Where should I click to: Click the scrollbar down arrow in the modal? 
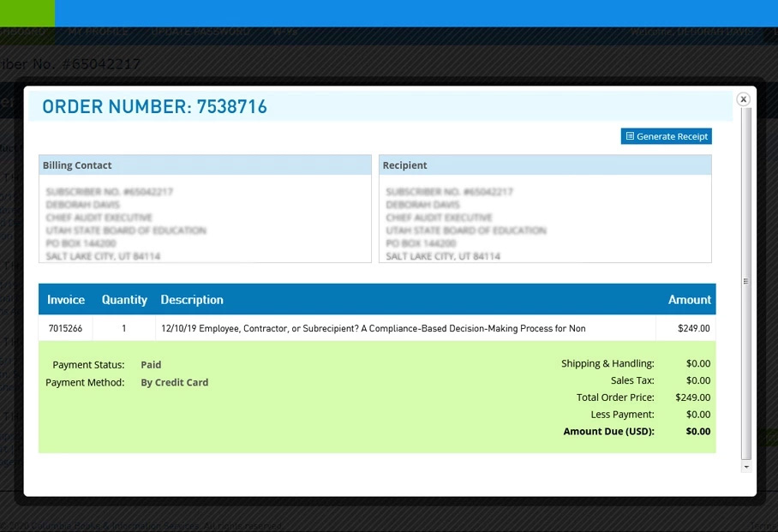(745, 465)
